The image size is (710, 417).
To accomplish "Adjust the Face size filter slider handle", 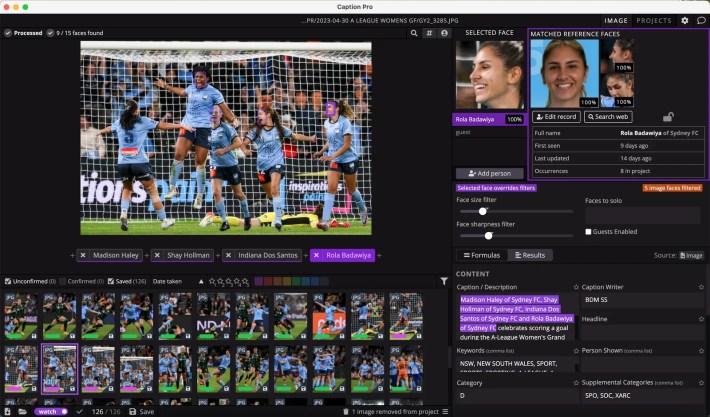I will 483,211.
